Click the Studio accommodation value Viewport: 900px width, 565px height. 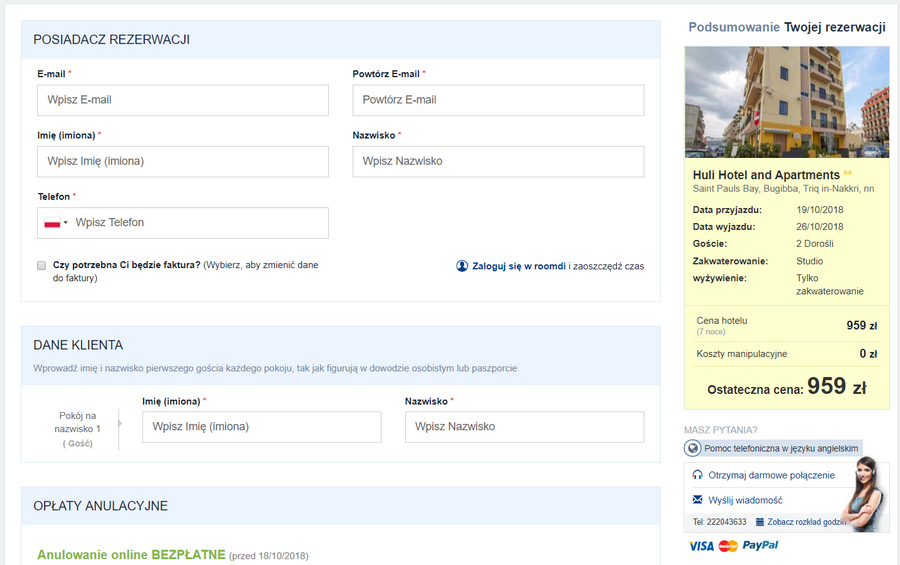809,261
